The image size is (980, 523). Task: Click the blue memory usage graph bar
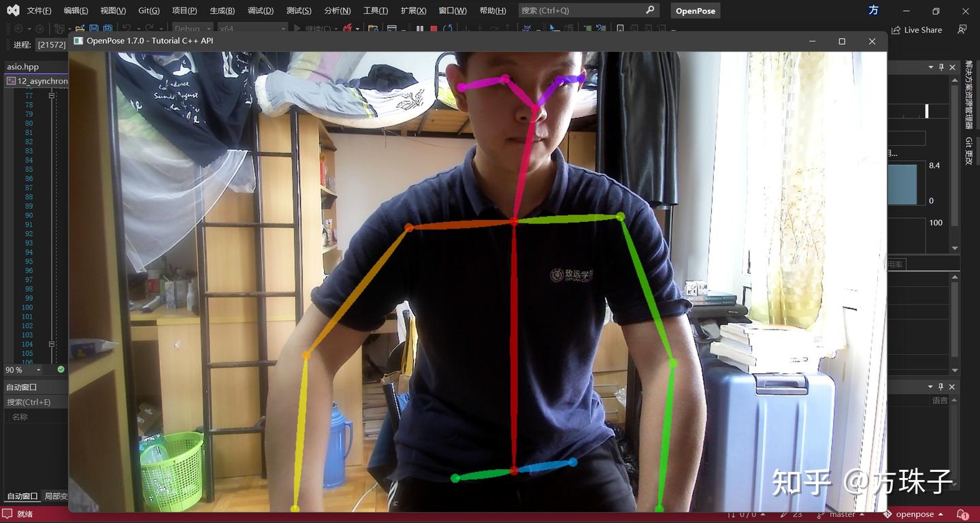point(902,185)
